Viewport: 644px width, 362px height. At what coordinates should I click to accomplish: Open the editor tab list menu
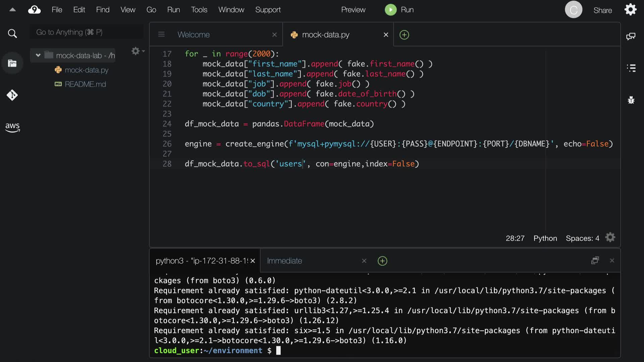point(161,35)
